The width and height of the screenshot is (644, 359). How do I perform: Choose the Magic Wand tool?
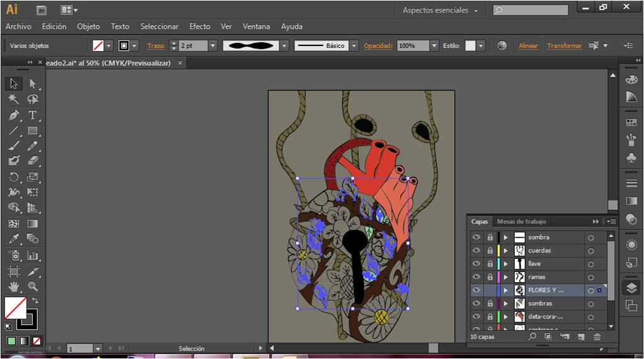pyautogui.click(x=14, y=100)
